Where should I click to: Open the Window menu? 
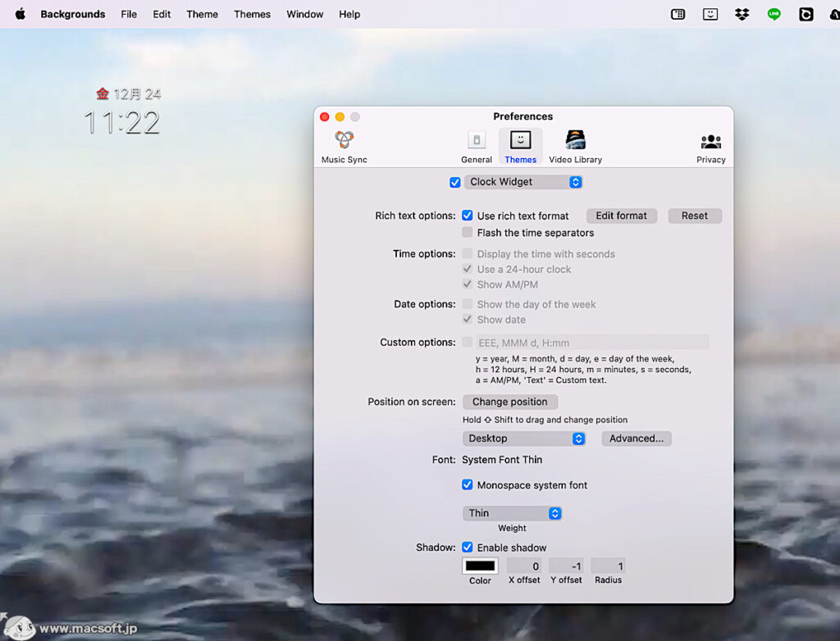pos(304,14)
